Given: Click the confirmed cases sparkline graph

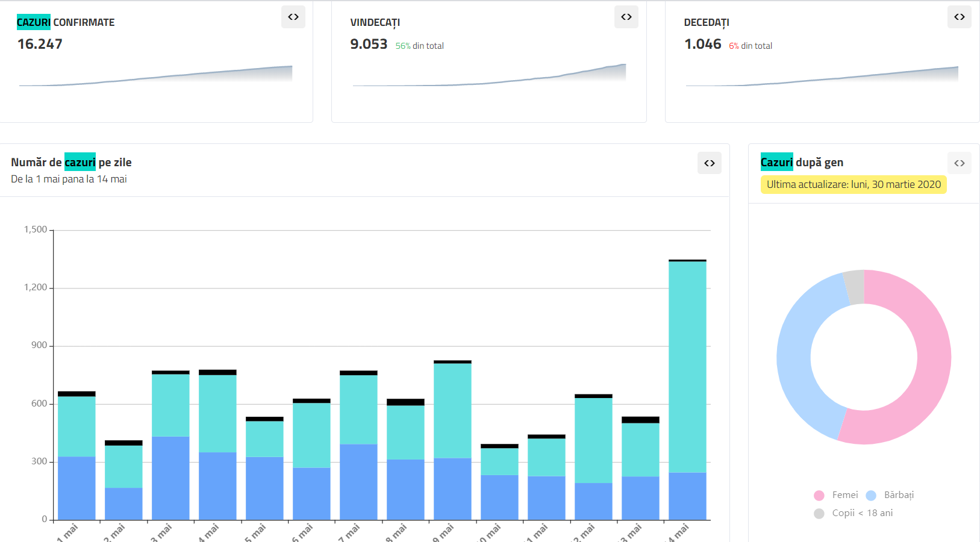Looking at the screenshot, I should pos(155,76).
